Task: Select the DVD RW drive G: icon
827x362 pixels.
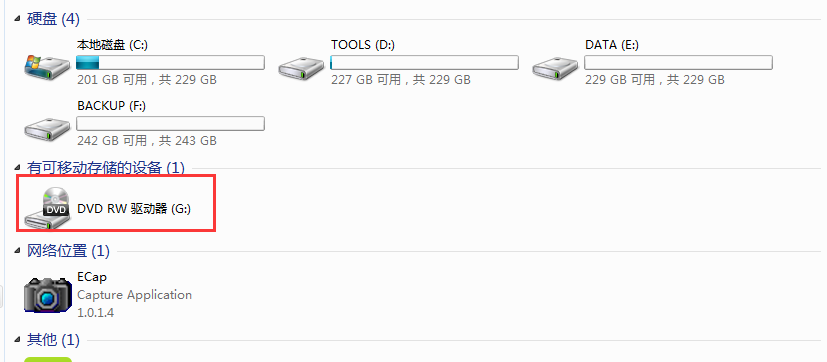Action: pos(48,208)
